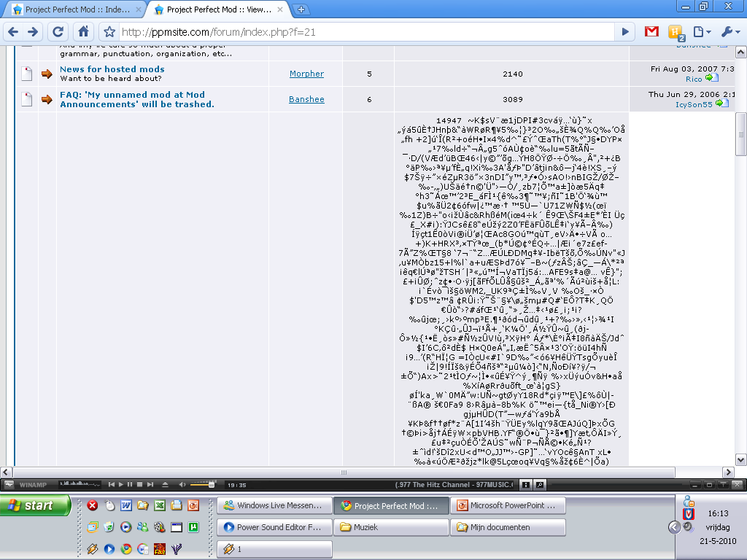The height and width of the screenshot is (560, 747).
Task: Click Winamp magnifier search button
Action: coord(540,485)
